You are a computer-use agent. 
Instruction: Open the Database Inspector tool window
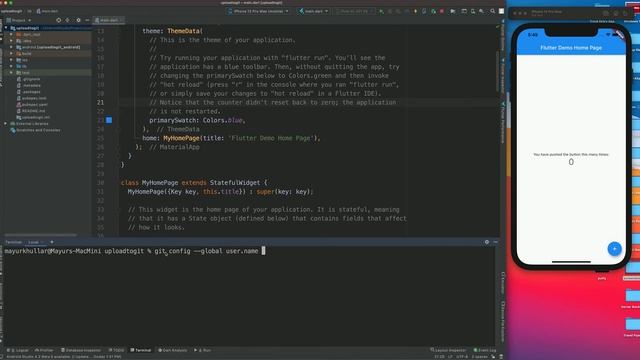coord(81,350)
